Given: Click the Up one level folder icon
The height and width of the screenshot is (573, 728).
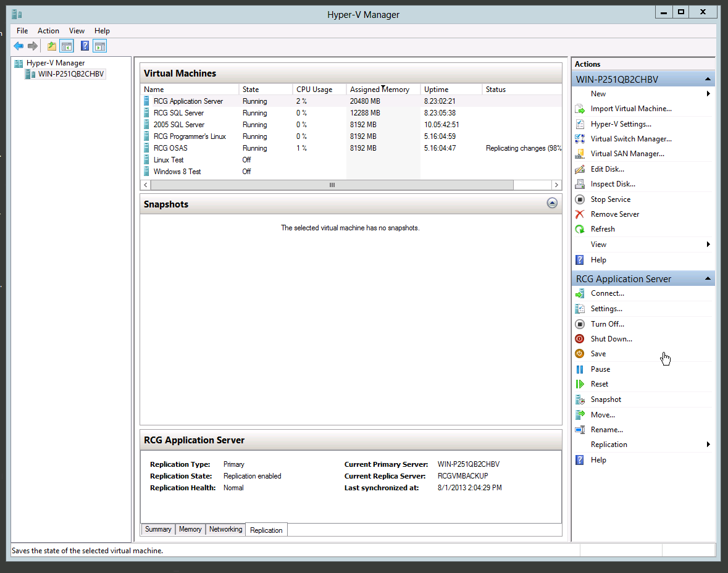Looking at the screenshot, I should (x=51, y=46).
